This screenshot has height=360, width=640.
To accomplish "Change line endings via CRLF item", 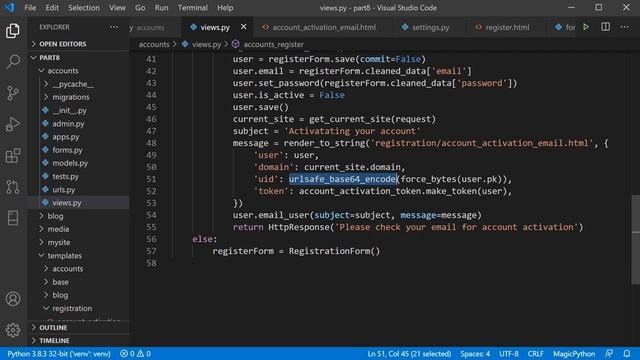I will point(535,353).
